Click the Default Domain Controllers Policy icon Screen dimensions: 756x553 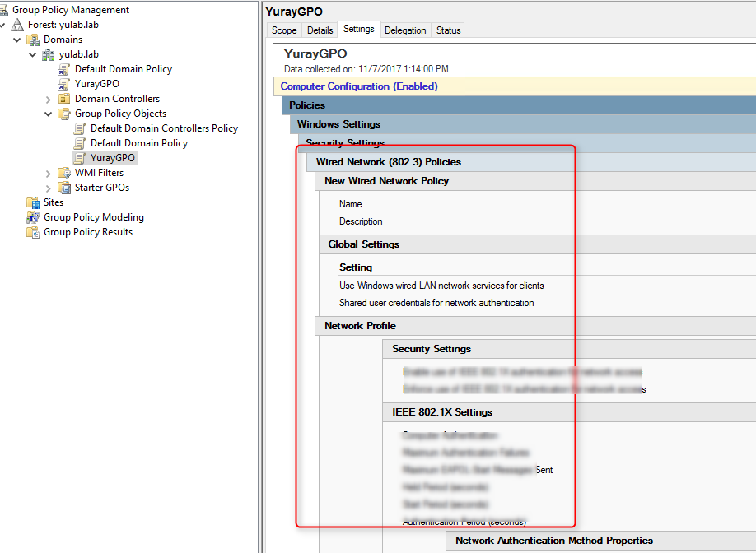(80, 128)
